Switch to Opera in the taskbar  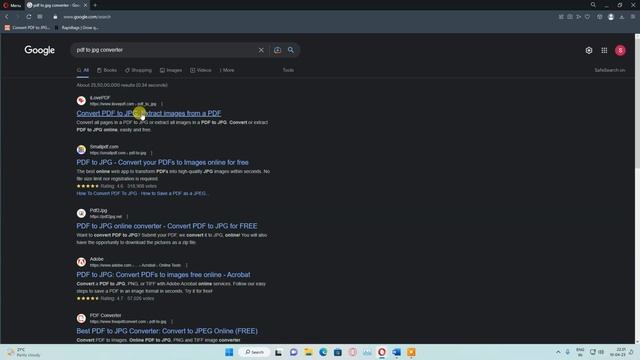[x=382, y=352]
